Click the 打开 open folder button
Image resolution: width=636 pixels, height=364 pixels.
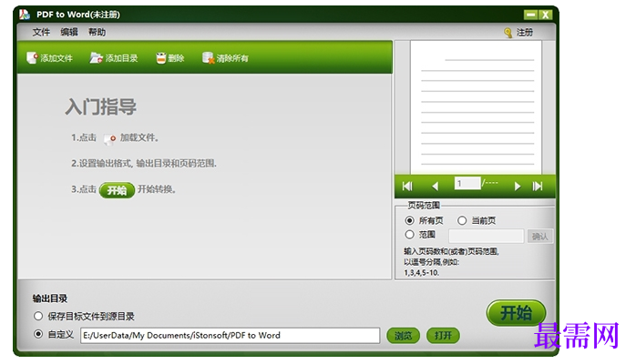tap(443, 335)
